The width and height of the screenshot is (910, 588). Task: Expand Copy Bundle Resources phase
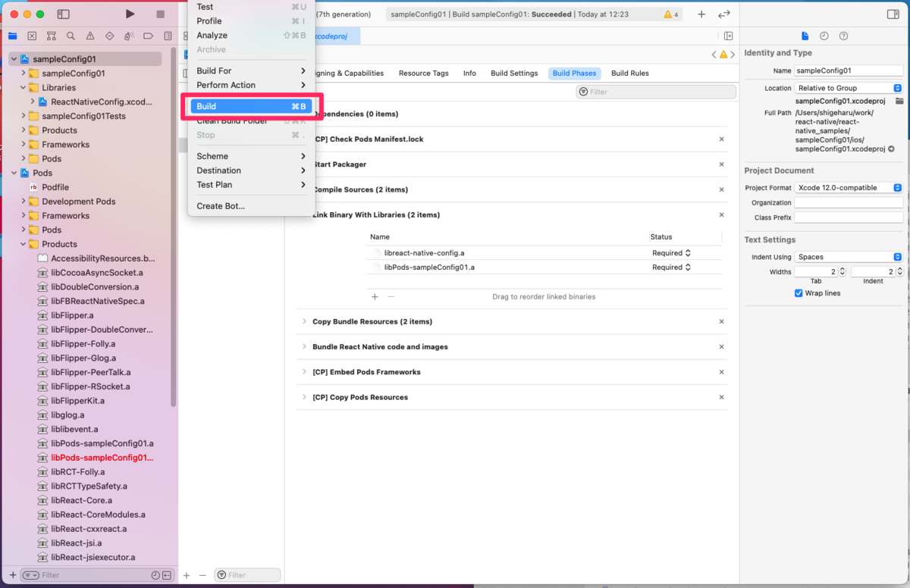tap(304, 321)
